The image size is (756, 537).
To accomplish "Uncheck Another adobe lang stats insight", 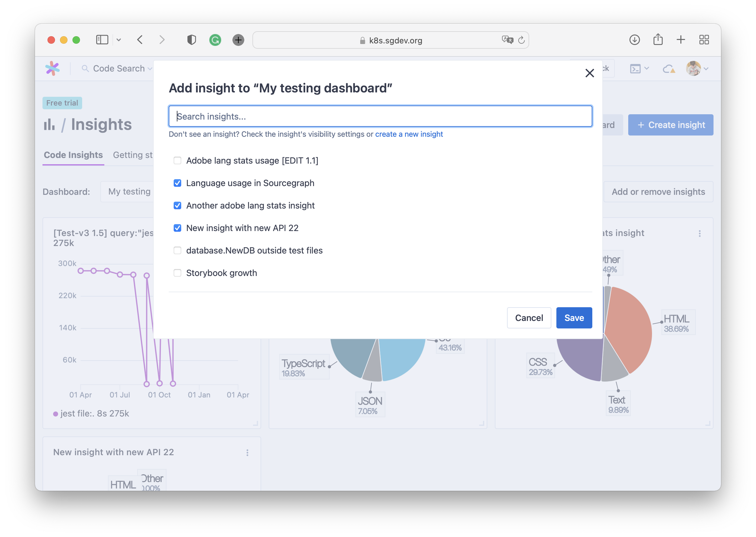I will click(x=177, y=205).
